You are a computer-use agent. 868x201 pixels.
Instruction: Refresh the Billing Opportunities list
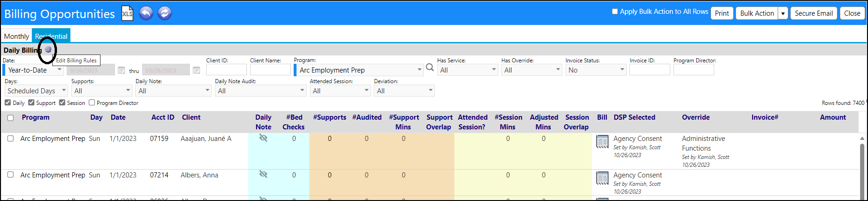tap(164, 13)
